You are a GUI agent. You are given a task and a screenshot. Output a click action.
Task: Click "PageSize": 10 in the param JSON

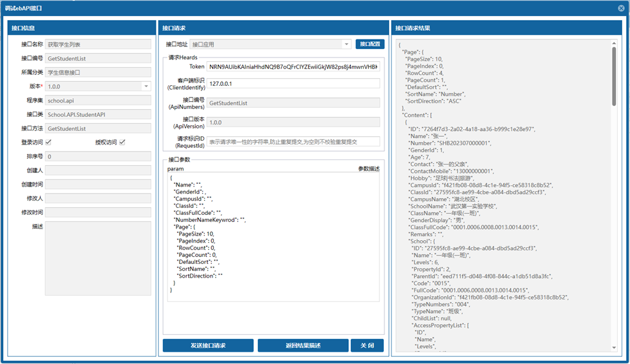tap(196, 234)
